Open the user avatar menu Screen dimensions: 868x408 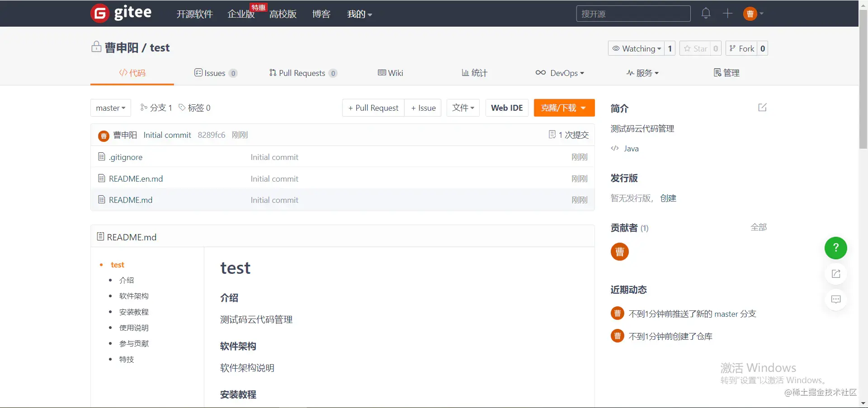753,14
